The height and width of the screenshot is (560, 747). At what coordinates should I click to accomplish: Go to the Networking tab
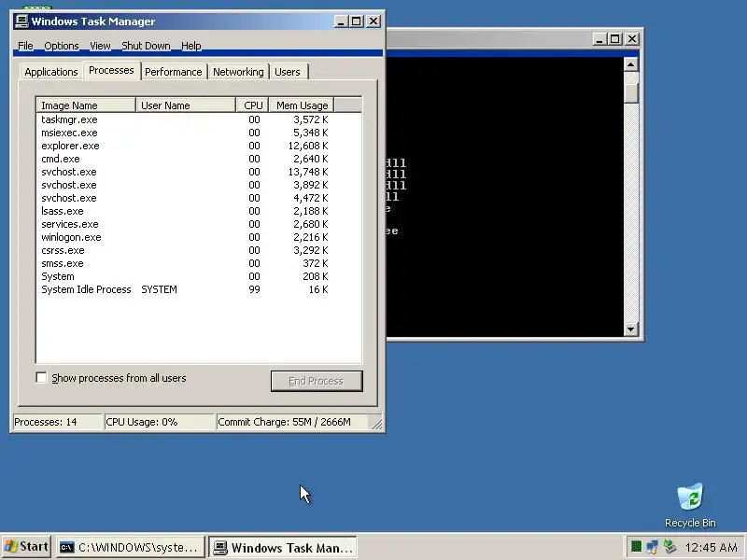(238, 72)
